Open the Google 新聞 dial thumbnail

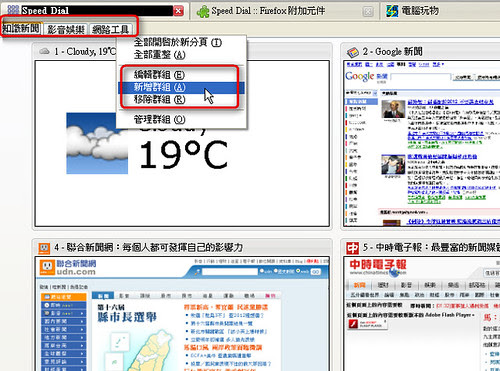pyautogui.click(x=422, y=143)
